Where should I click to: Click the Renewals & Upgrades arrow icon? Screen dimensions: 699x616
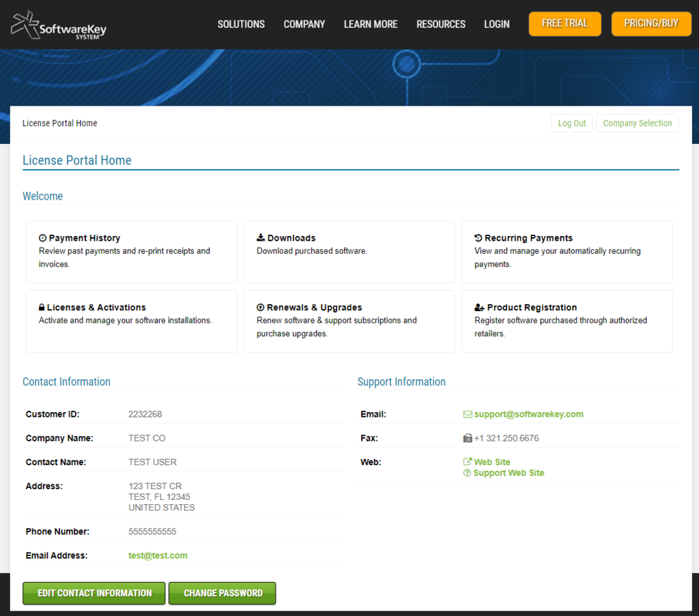pos(261,308)
